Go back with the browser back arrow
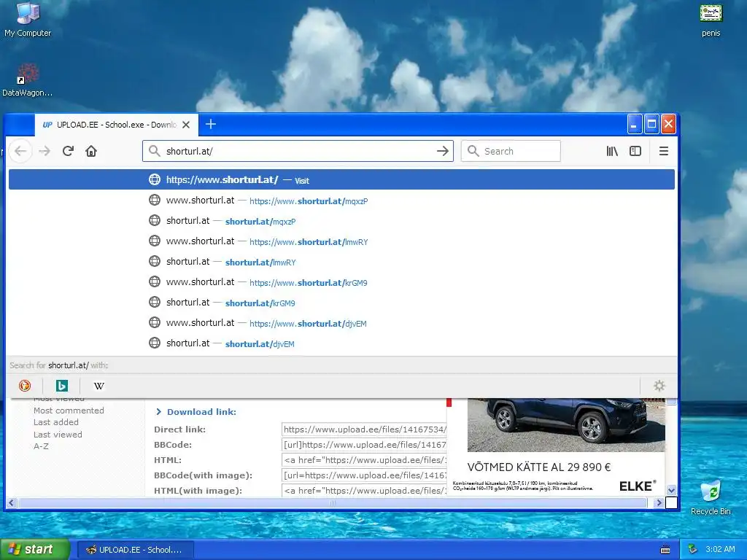Screen dimensions: 747x560 tap(20, 152)
